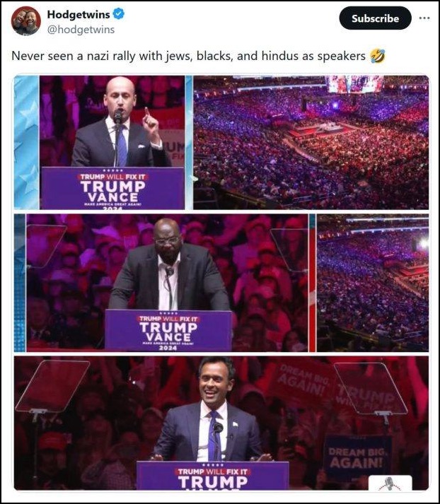The width and height of the screenshot is (440, 504).
Task: Click the blue verified checkmark badge
Action: click(x=119, y=14)
